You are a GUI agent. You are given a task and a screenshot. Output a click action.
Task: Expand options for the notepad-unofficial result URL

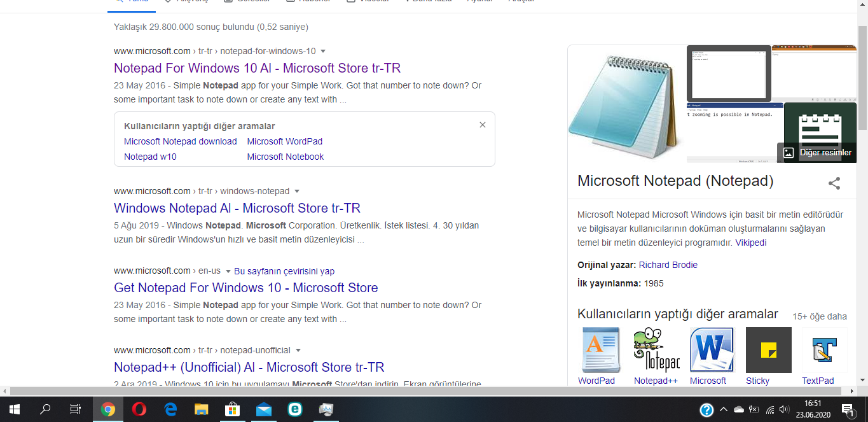[x=298, y=350]
